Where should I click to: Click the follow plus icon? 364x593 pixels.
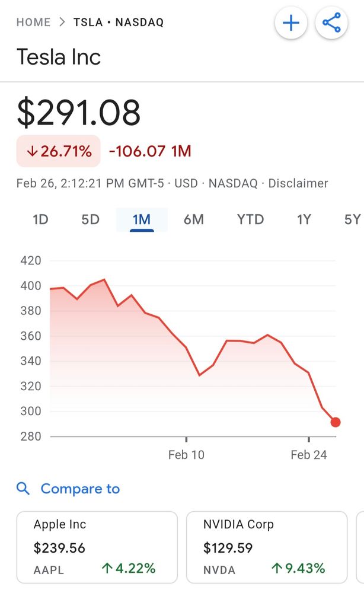[290, 23]
